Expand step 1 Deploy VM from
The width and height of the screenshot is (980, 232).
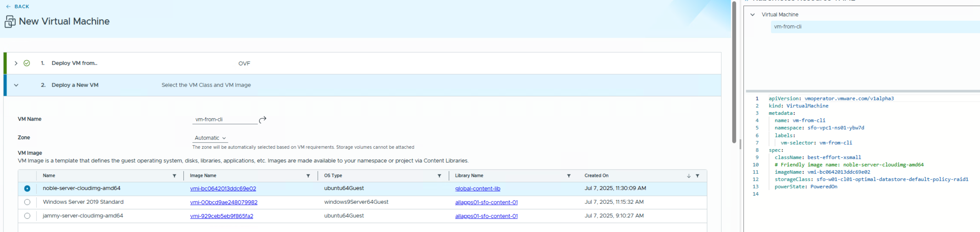16,64
